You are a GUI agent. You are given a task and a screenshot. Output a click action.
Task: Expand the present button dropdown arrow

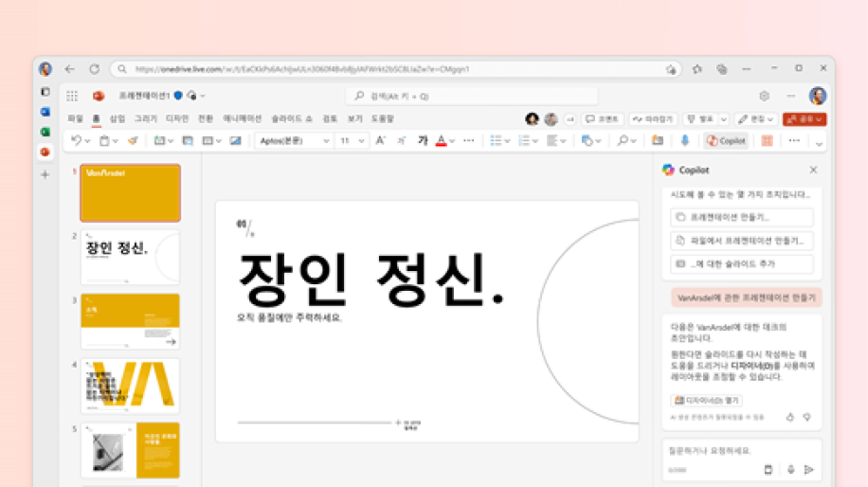724,119
